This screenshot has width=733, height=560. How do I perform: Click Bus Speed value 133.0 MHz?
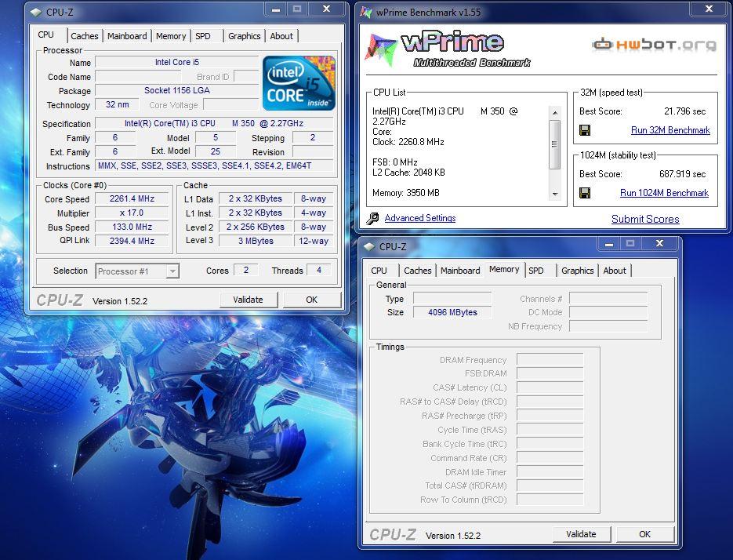(132, 227)
